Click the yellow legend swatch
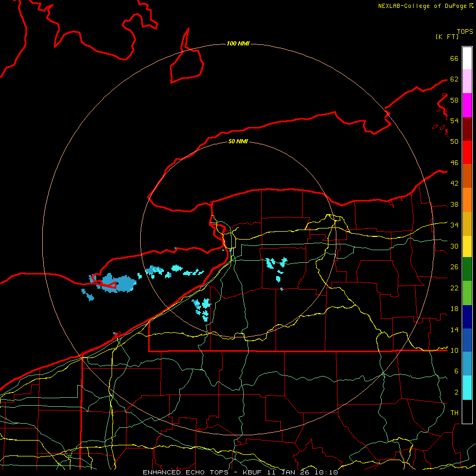The height and width of the screenshot is (476, 476). (467, 246)
